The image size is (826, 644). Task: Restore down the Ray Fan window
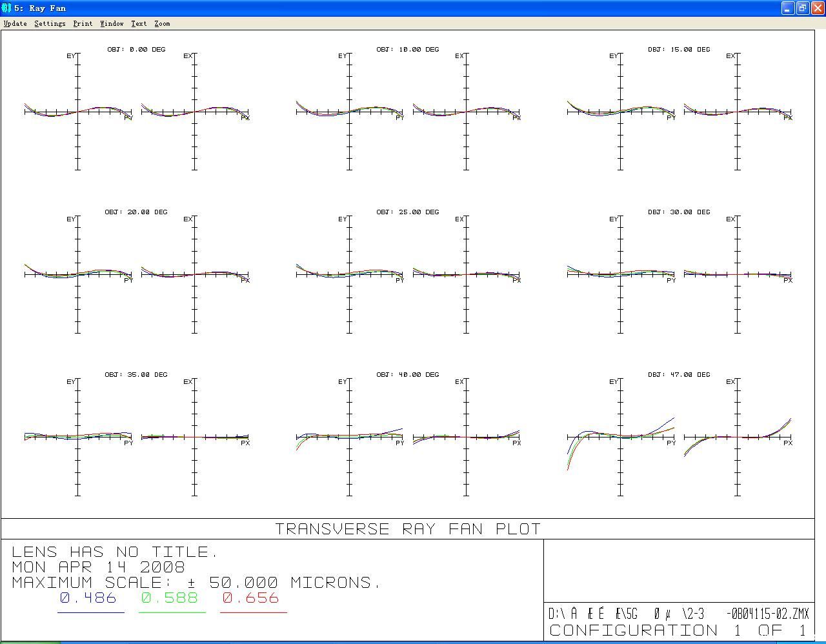[803, 8]
